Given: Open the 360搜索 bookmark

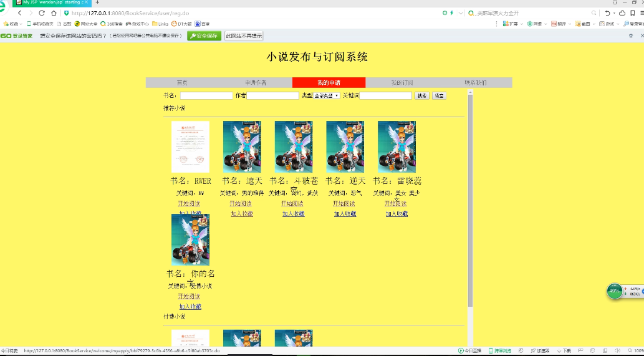Looking at the screenshot, I should click(112, 24).
